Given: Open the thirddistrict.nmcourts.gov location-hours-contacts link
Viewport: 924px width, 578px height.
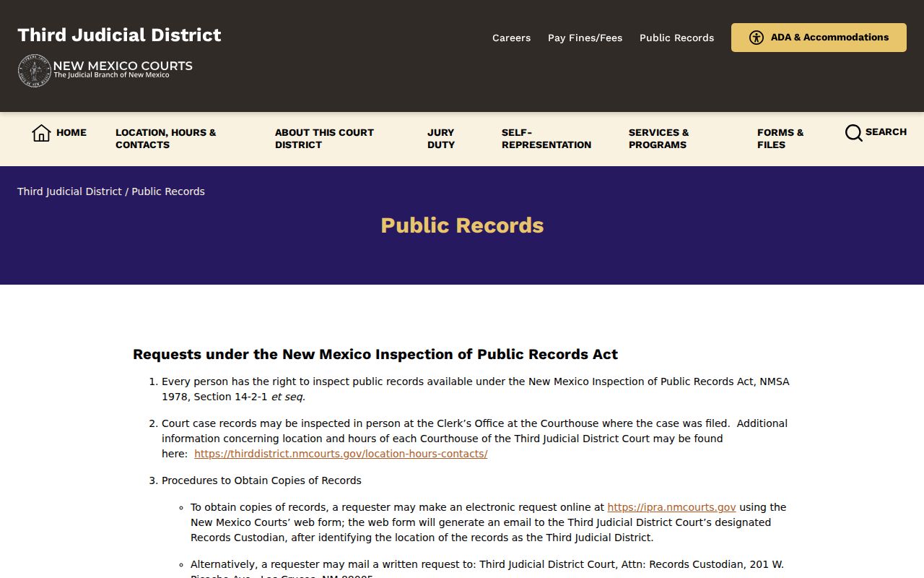Looking at the screenshot, I should pos(341,454).
